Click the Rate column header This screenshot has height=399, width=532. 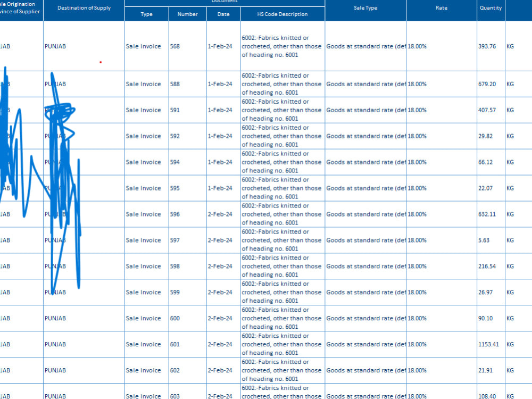442,8
